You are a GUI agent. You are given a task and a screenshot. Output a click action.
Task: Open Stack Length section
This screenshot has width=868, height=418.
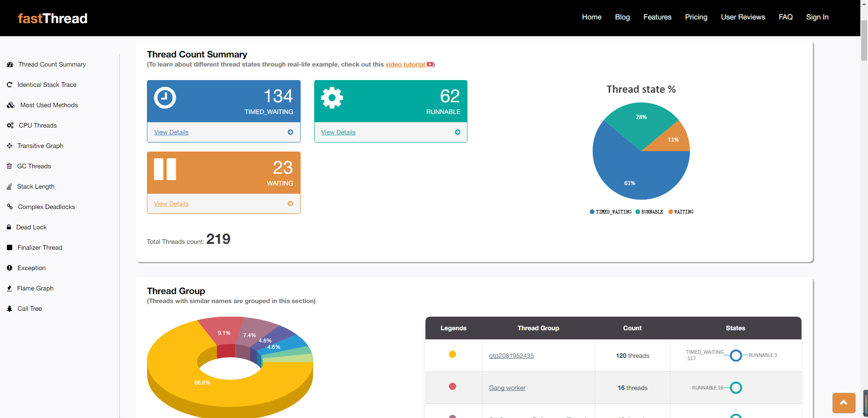36,186
